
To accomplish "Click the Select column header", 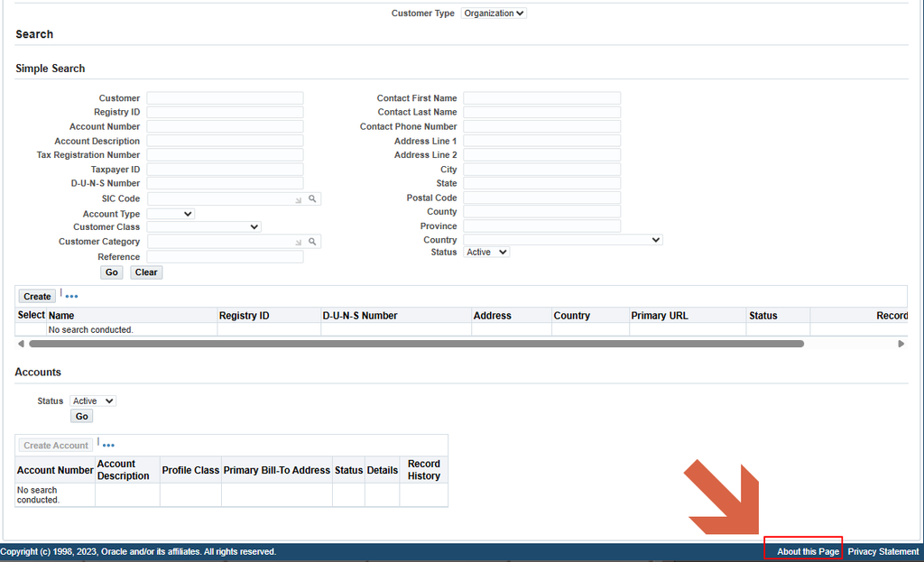I will pyautogui.click(x=32, y=315).
